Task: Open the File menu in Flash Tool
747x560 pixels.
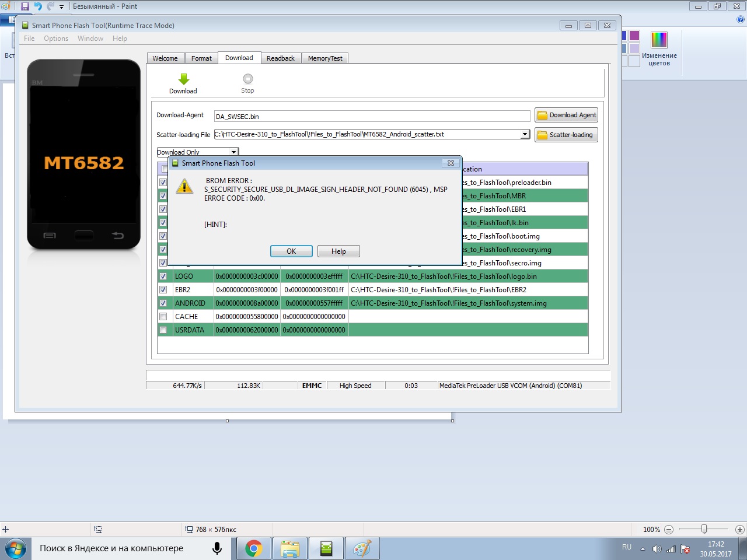Action: click(x=29, y=38)
